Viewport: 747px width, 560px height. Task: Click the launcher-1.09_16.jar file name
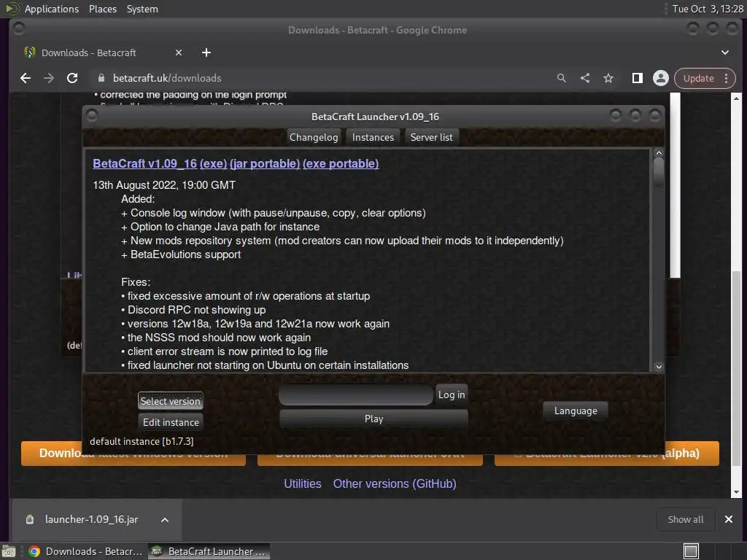[91, 519]
